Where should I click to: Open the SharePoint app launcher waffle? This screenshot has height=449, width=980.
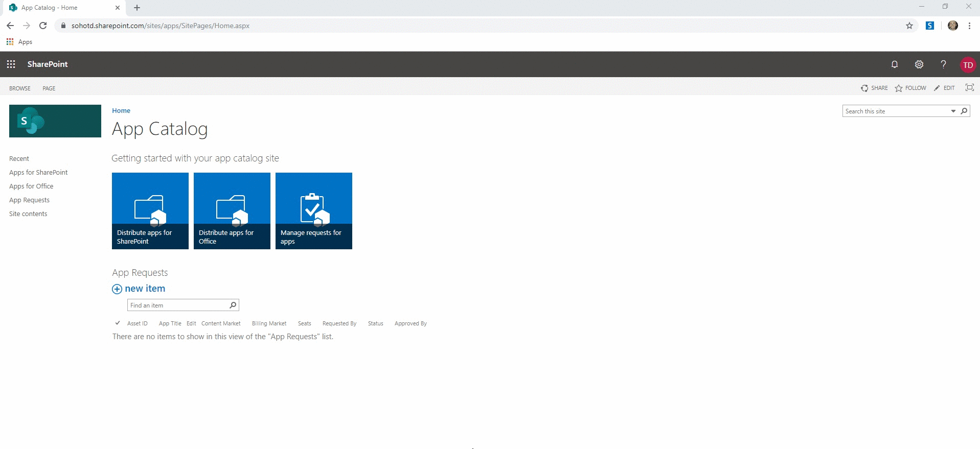tap(11, 64)
